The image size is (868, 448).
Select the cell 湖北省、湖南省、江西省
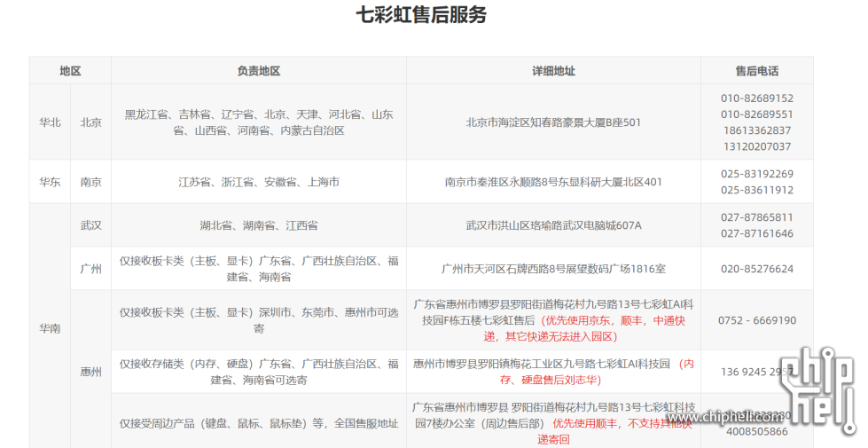tap(259, 225)
